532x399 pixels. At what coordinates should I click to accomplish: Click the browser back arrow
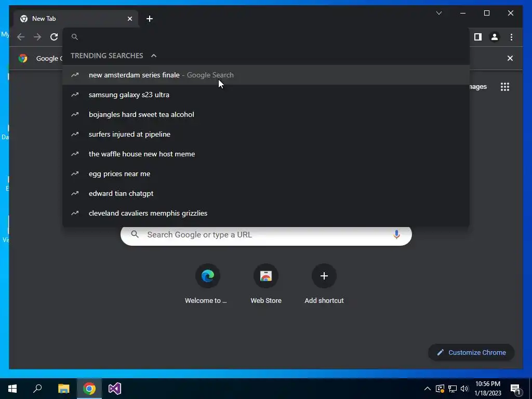(21, 37)
